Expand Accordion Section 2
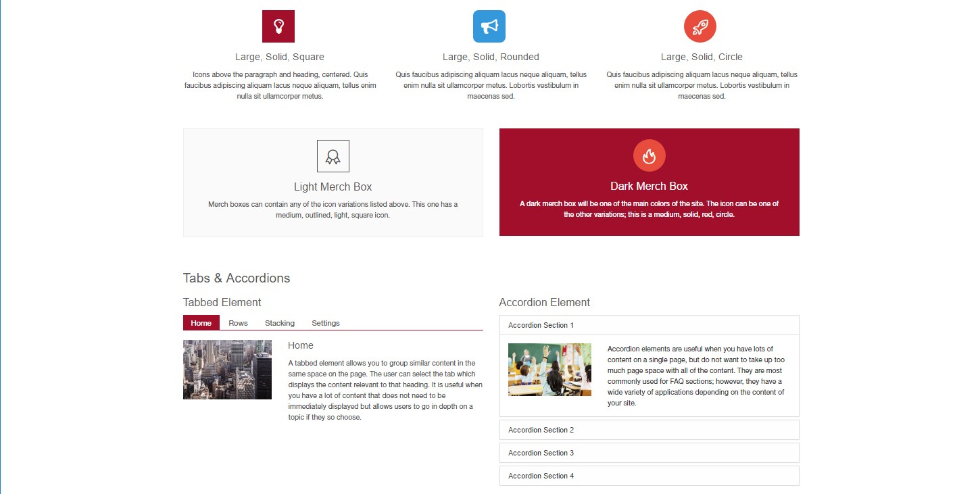 (x=648, y=430)
